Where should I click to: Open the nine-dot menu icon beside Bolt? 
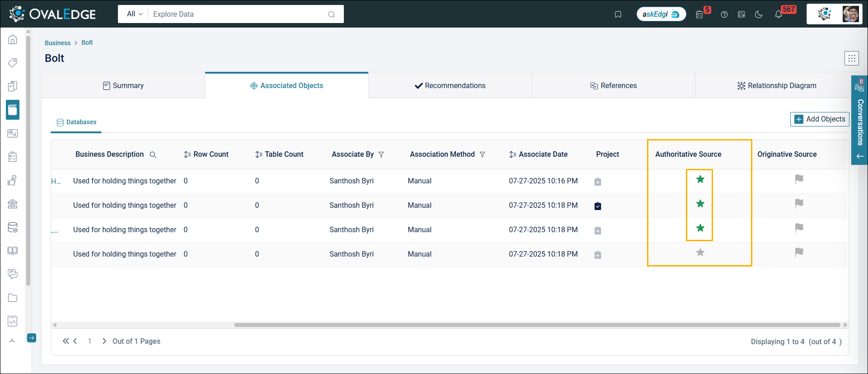pyautogui.click(x=851, y=58)
